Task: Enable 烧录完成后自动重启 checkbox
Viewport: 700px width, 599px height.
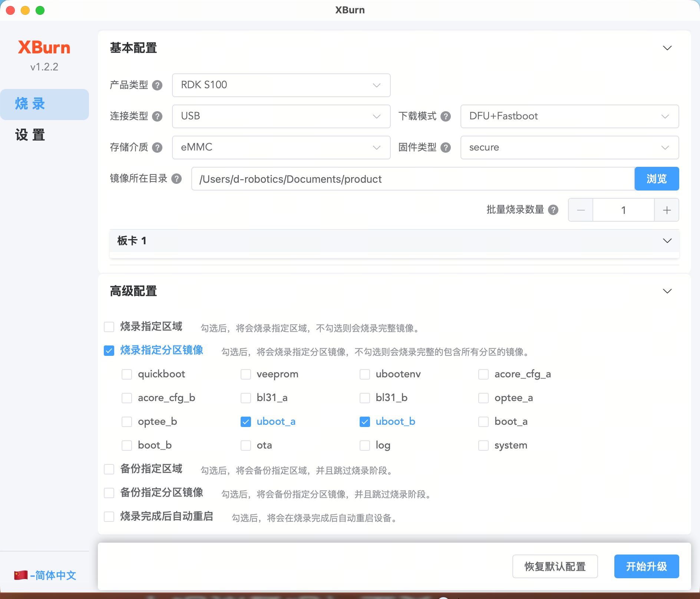Action: point(109,517)
